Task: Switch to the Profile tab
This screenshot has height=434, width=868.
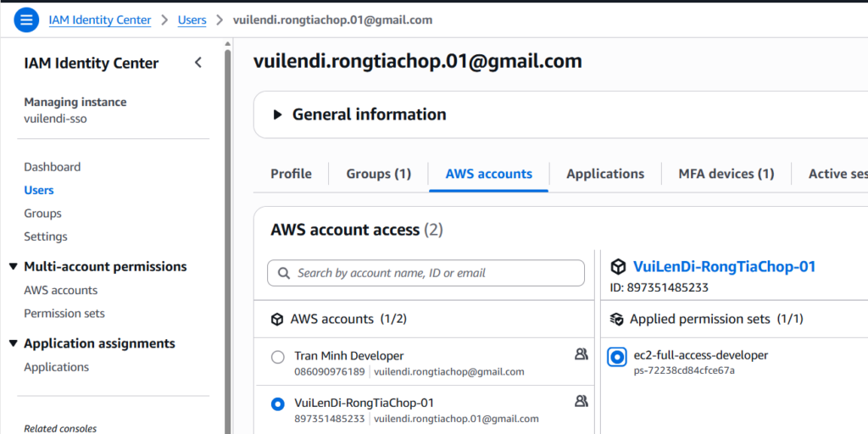Action: [292, 174]
